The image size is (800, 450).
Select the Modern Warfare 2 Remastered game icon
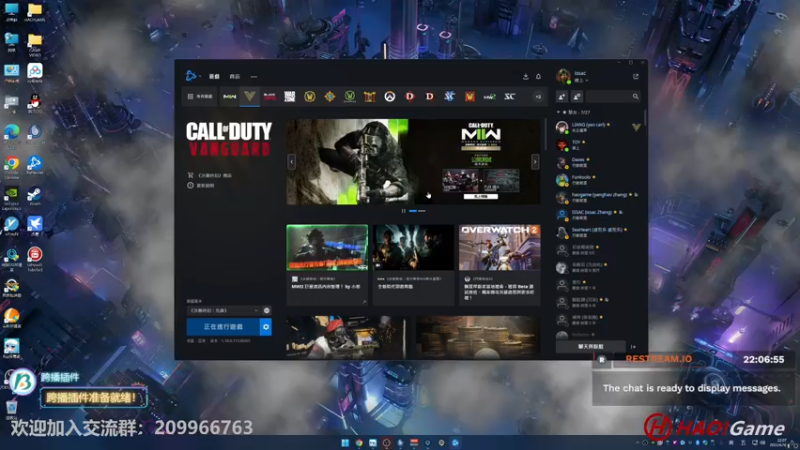pyautogui.click(x=489, y=96)
